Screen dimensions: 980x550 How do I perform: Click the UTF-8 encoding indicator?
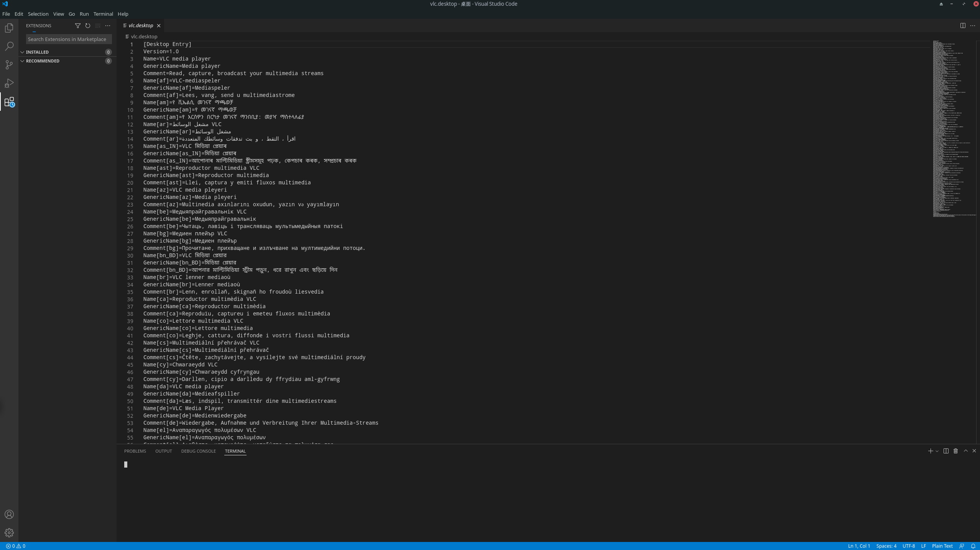click(908, 546)
